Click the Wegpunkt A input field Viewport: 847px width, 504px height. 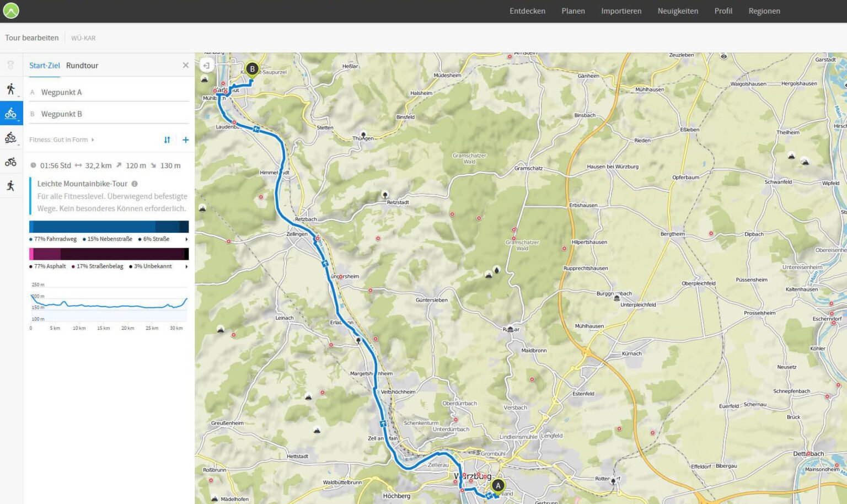click(113, 93)
